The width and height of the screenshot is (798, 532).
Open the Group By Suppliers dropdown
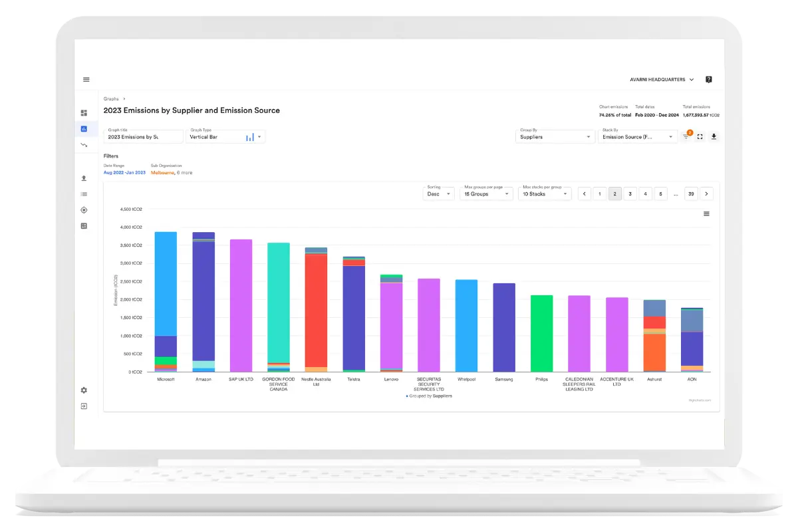[x=555, y=136]
